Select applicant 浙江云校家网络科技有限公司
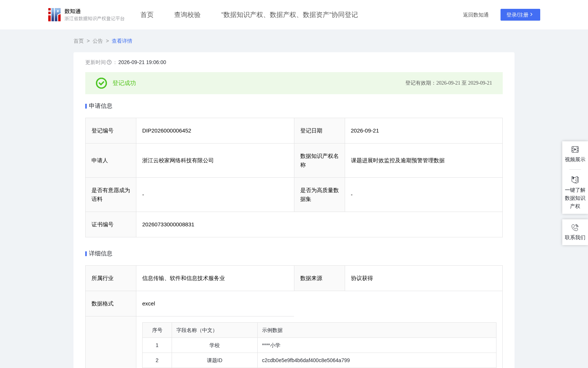 tap(178, 160)
